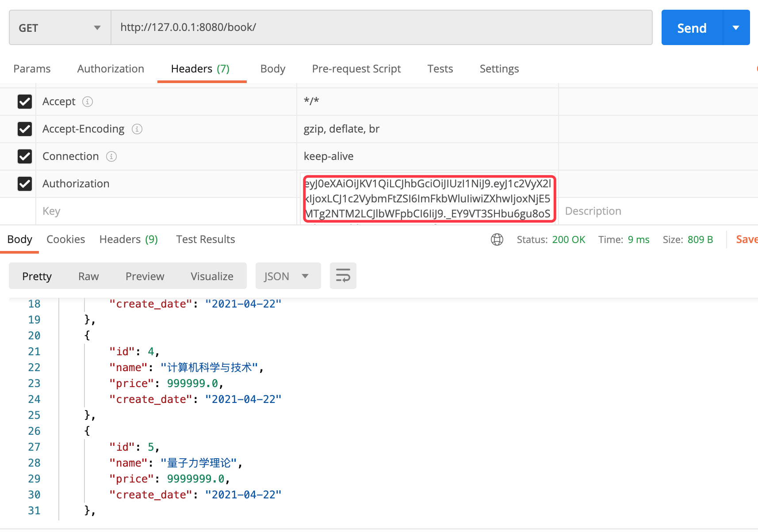Image resolution: width=758 pixels, height=532 pixels.
Task: Open the Test Results tab
Action: 206,239
